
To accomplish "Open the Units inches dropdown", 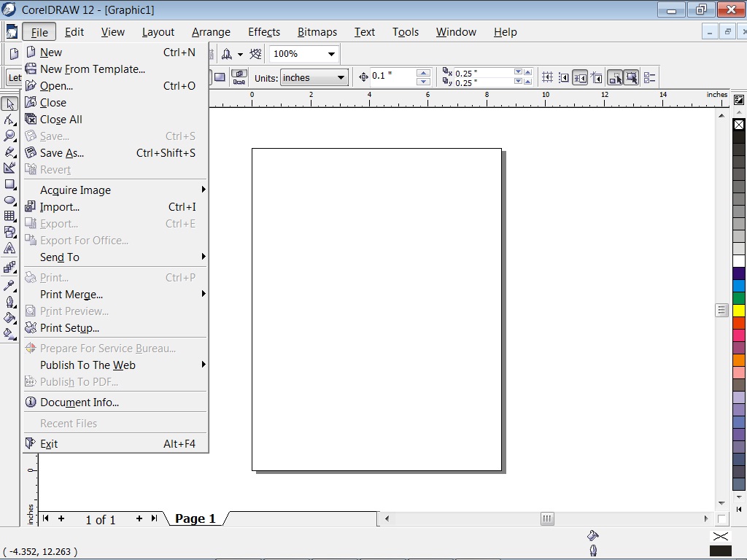I will (341, 77).
